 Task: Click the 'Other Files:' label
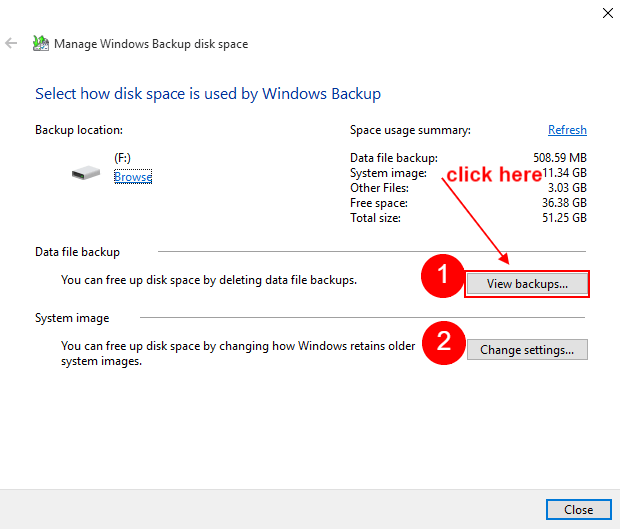click(x=379, y=188)
